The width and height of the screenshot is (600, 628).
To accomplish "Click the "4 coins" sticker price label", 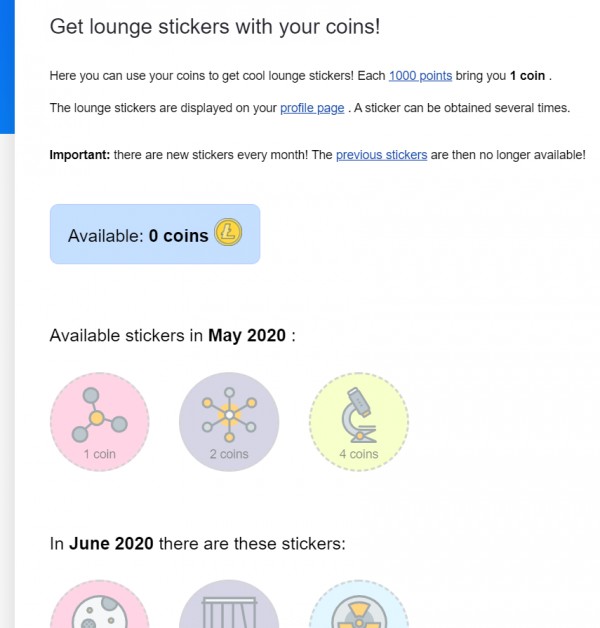I will pyautogui.click(x=358, y=454).
